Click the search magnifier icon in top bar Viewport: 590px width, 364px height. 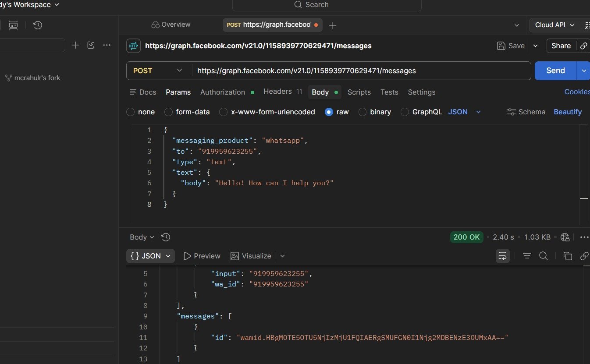(x=298, y=5)
